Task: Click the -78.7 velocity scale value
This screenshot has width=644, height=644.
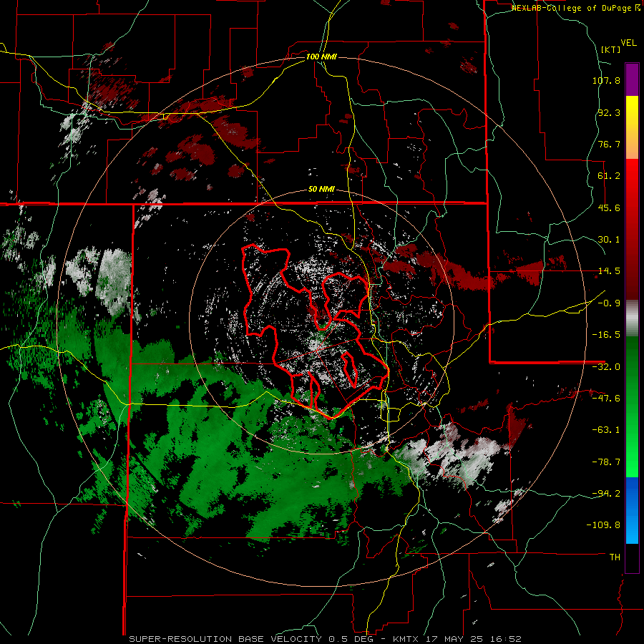Action: click(x=606, y=462)
